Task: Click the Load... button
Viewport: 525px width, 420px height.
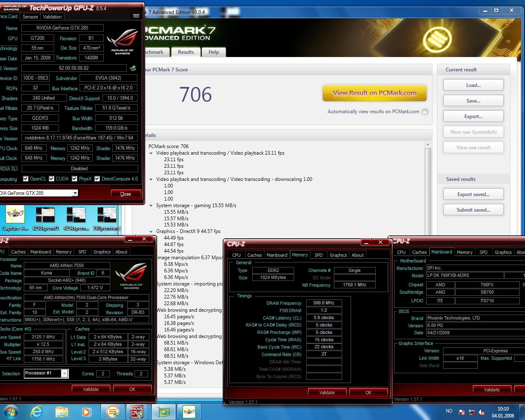Action: tap(473, 85)
